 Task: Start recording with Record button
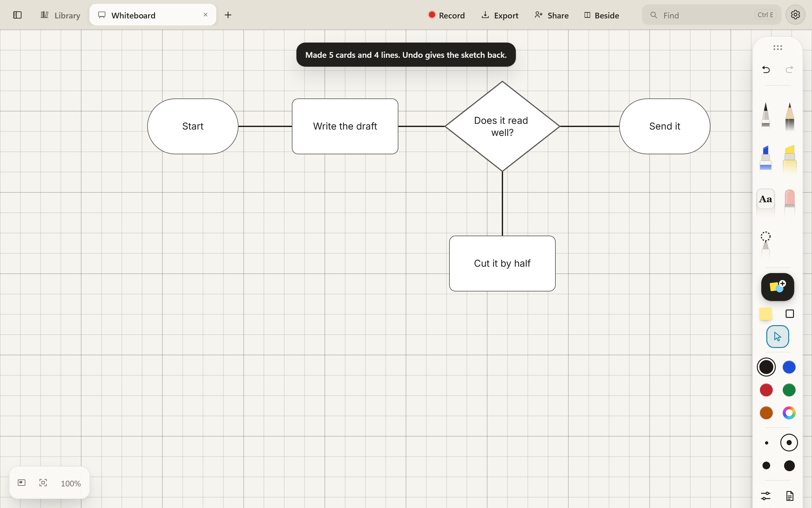point(446,15)
